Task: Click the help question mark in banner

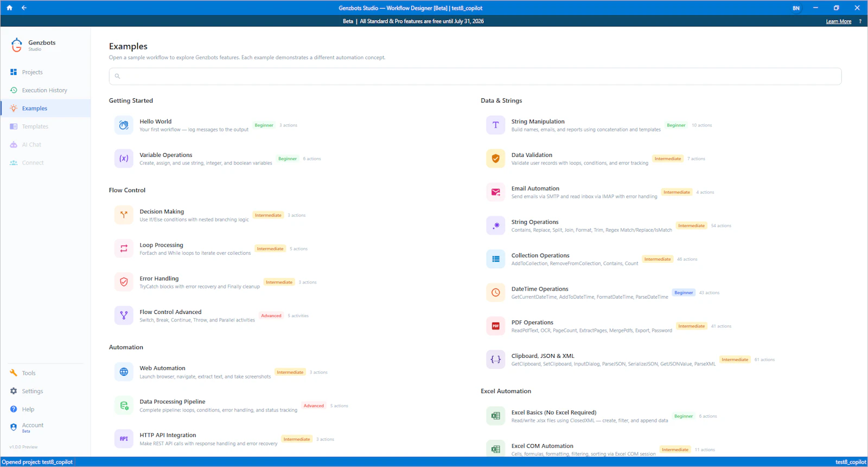Action: click(x=860, y=21)
